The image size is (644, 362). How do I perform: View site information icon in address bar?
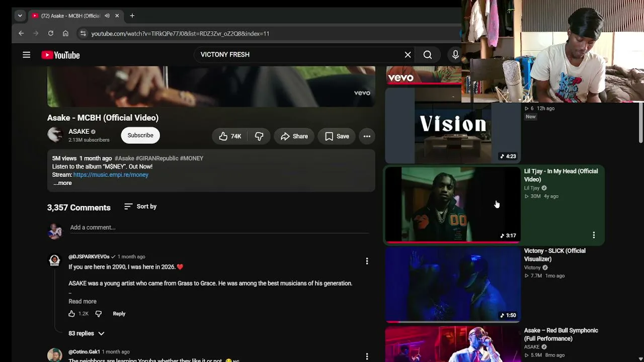pyautogui.click(x=83, y=33)
